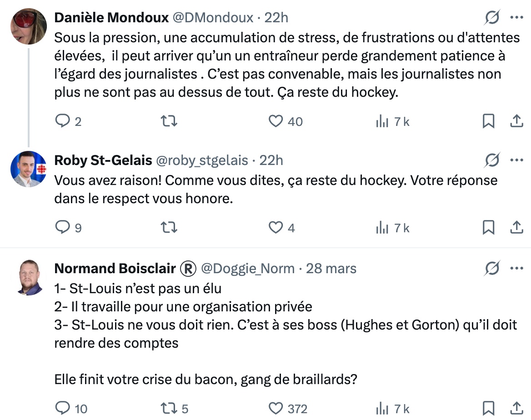
Task: Open more options on Danièle Mondoux's post
Action: [517, 18]
